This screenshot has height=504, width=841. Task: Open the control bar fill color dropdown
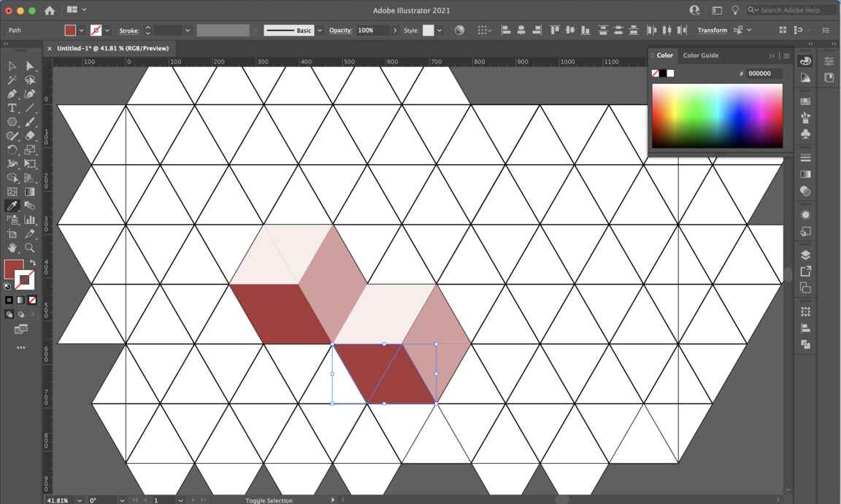(81, 31)
